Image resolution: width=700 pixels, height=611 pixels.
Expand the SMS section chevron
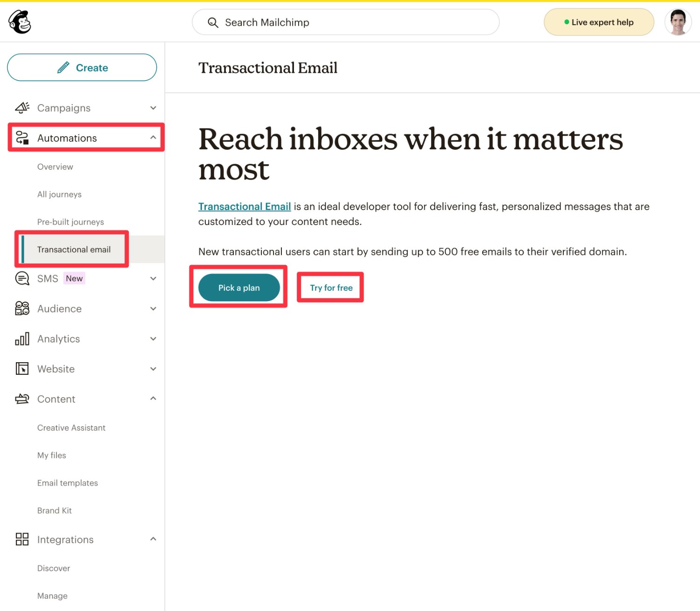pyautogui.click(x=153, y=279)
